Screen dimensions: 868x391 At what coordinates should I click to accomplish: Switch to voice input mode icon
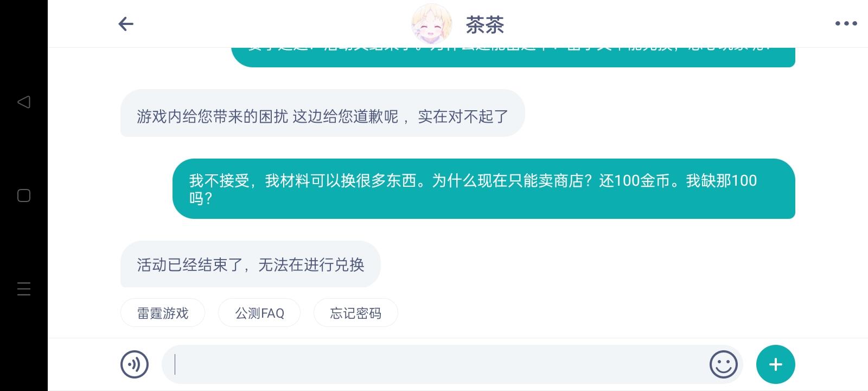[x=135, y=364]
